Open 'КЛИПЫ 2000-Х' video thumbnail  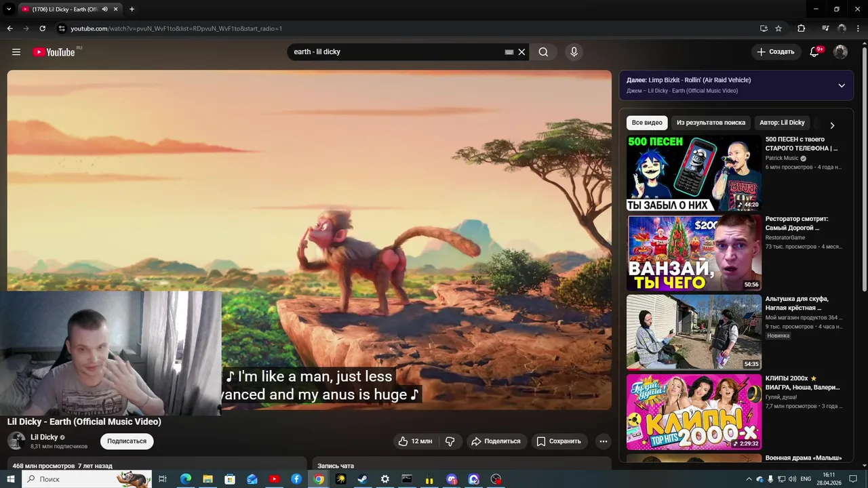coord(694,412)
